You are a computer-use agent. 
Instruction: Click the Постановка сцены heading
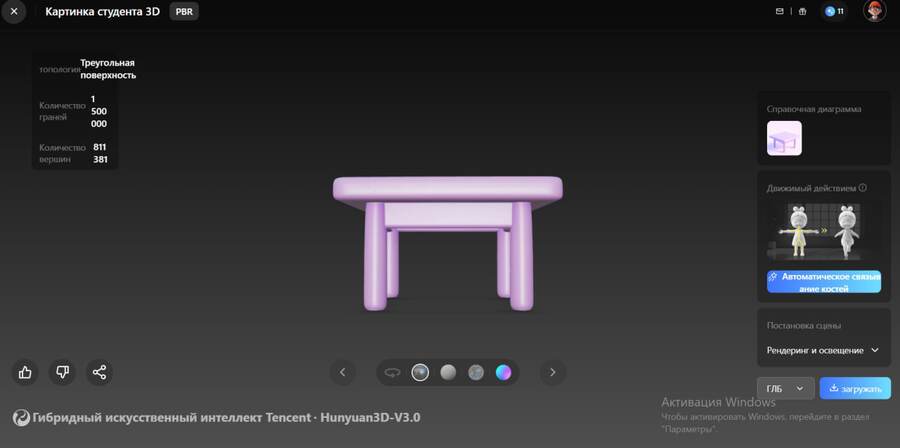coord(804,325)
